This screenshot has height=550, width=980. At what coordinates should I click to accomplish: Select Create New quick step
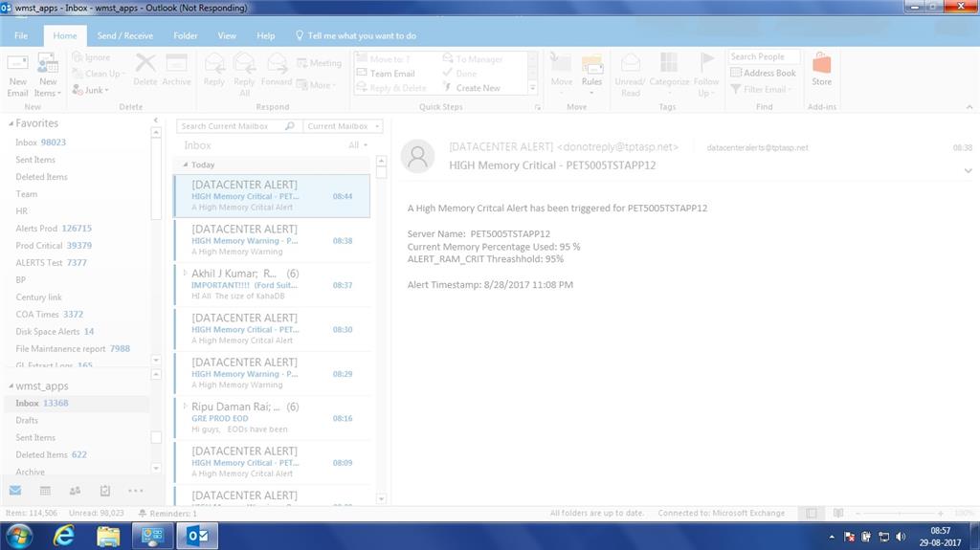472,88
